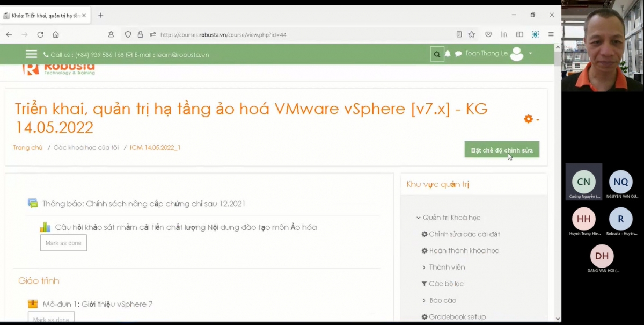
Task: Click the Robusta logo
Action: click(x=59, y=69)
